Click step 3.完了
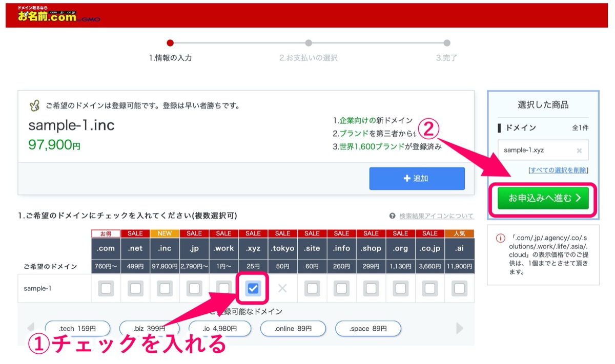 click(446, 58)
